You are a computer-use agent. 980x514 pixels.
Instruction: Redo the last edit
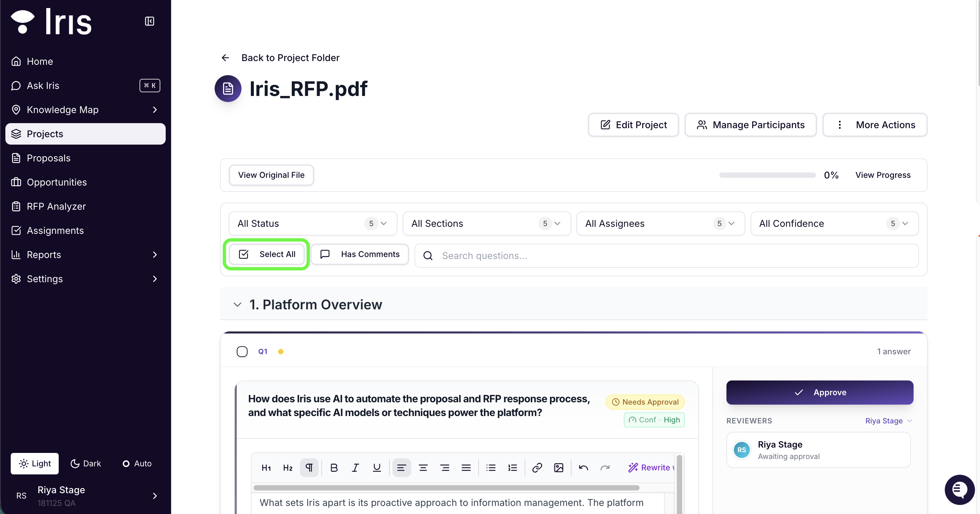(x=605, y=468)
